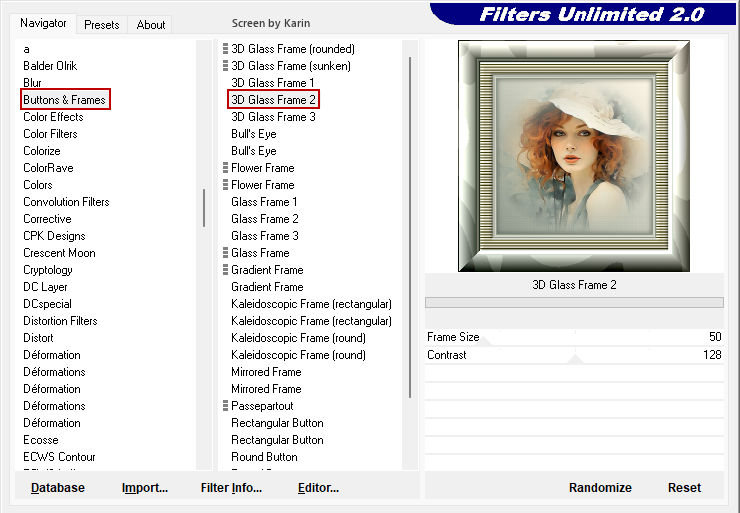Click the Contrast slider

click(x=574, y=355)
